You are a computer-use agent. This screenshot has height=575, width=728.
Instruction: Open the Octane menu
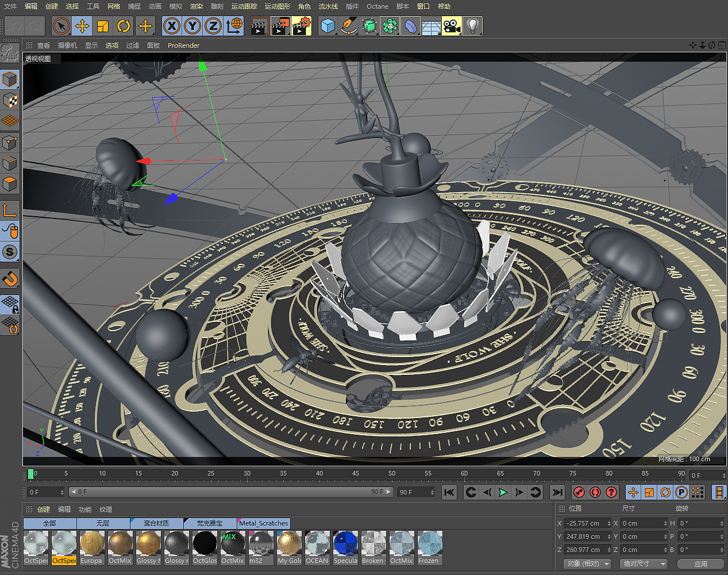point(378,6)
